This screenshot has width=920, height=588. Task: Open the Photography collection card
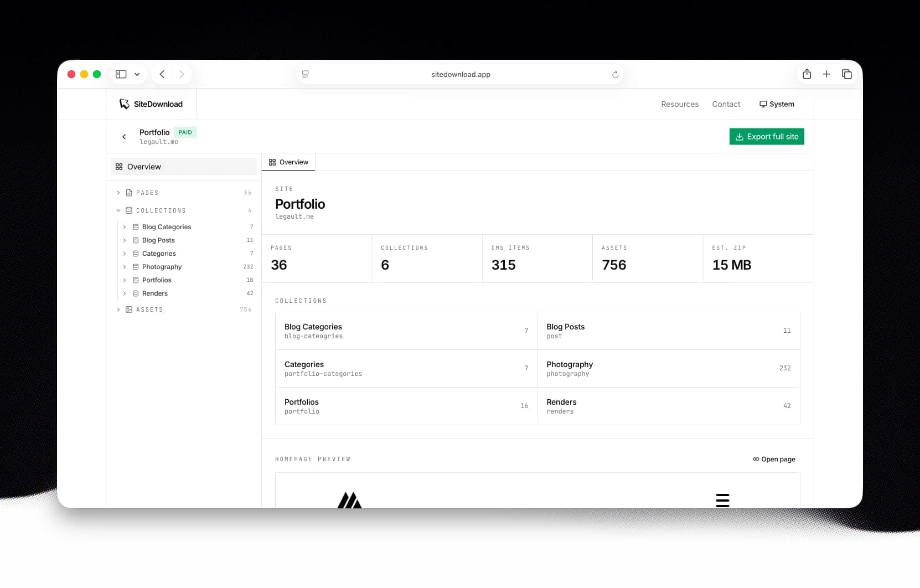[669, 369]
